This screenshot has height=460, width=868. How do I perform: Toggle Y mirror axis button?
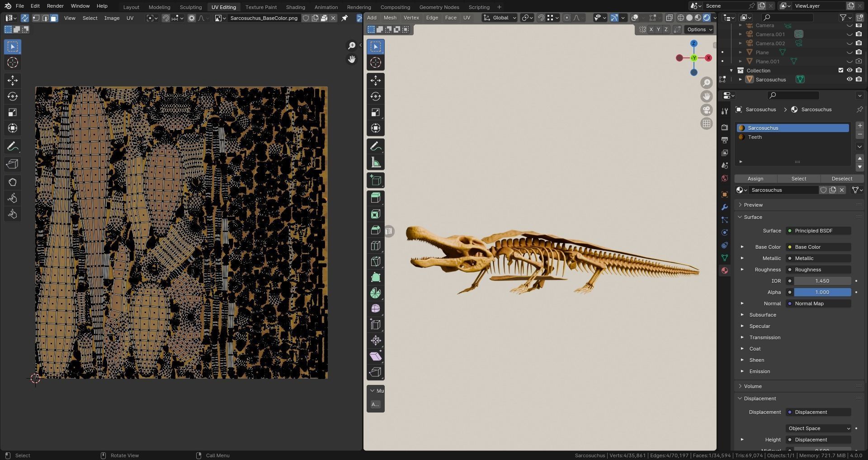click(x=658, y=29)
